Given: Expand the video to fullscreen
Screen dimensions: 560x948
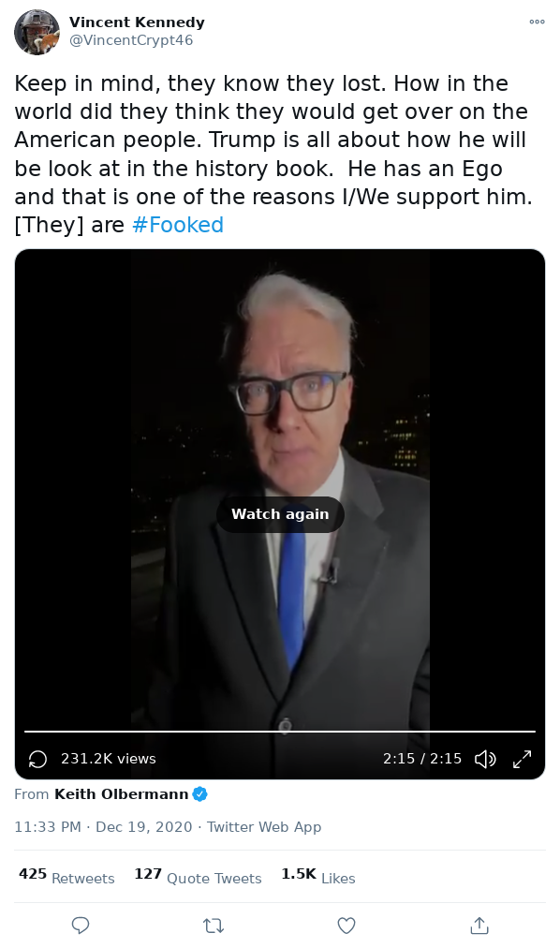Looking at the screenshot, I should pos(522,759).
